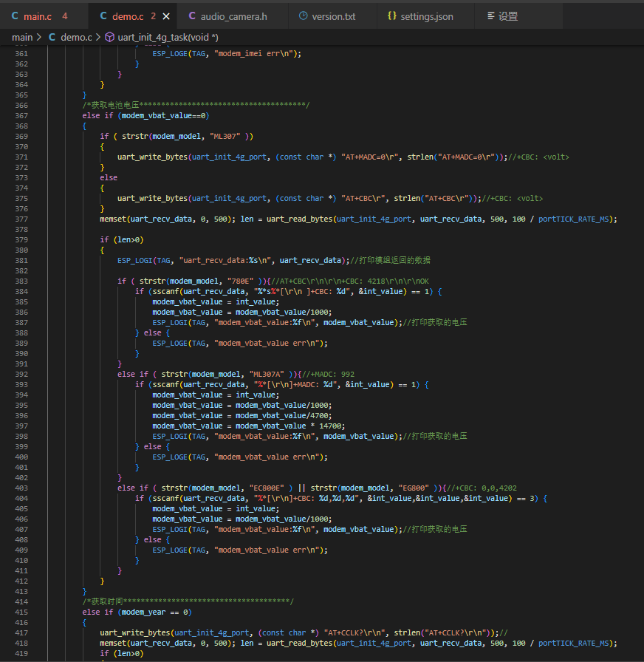This screenshot has height=662, width=644.
Task: Click the C file icon on demo.c tab
Action: [x=103, y=16]
